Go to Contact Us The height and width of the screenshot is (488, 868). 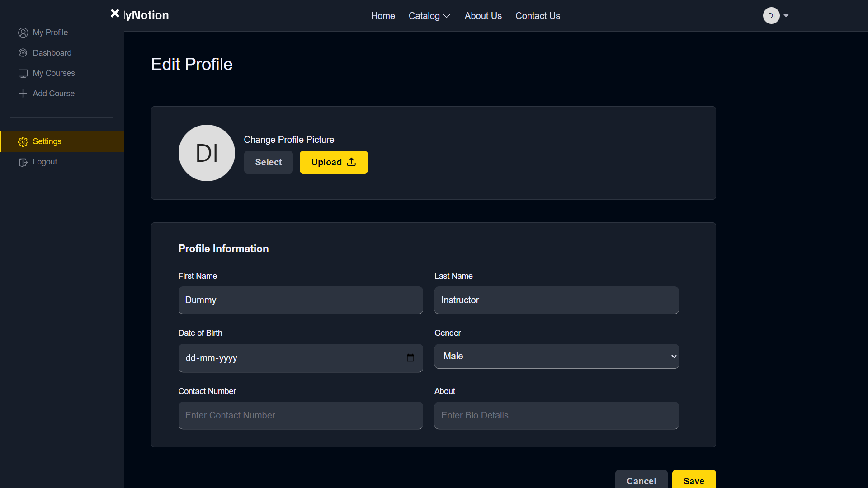pyautogui.click(x=538, y=15)
